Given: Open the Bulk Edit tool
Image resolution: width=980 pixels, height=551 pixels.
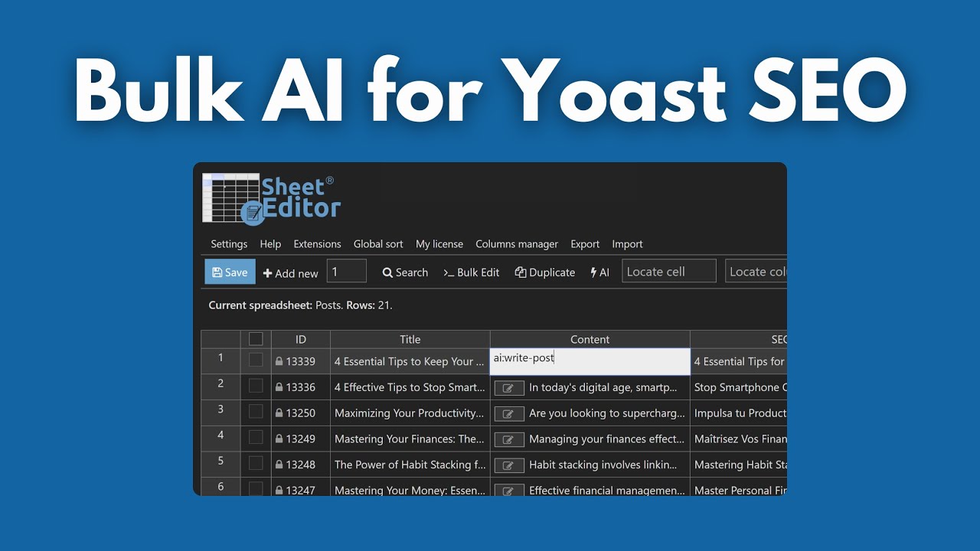Looking at the screenshot, I should pyautogui.click(x=471, y=272).
